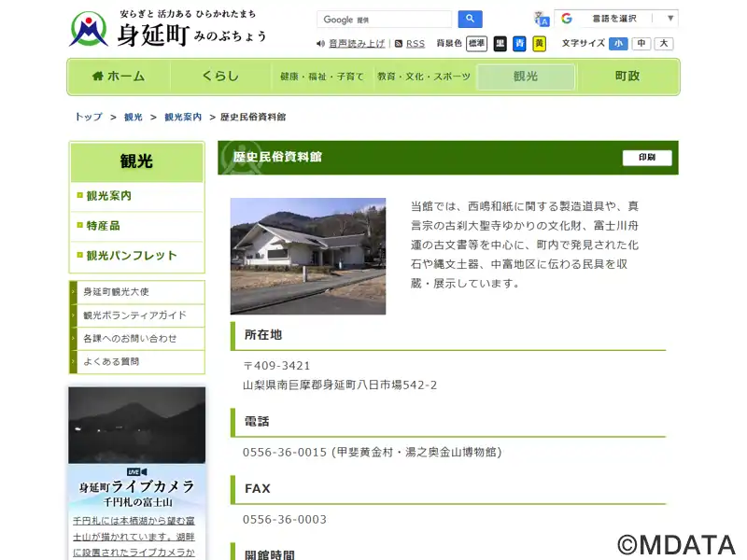Click the Minobu town logo

89,30
